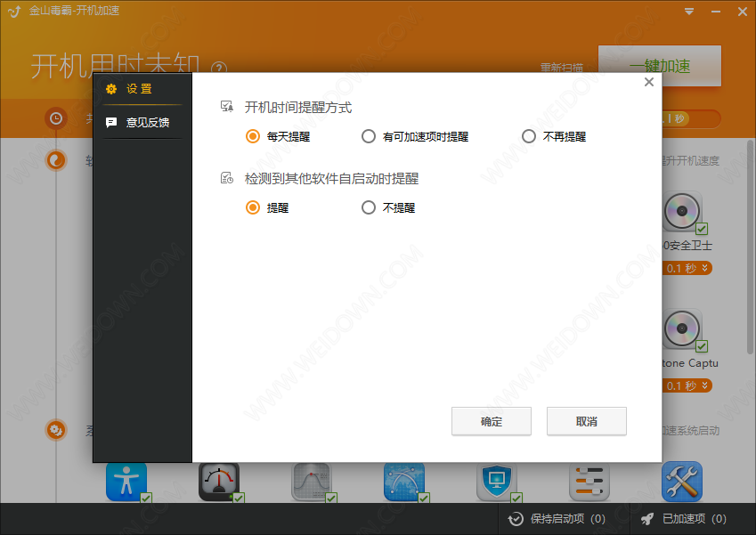756x535 pixels.
Task: Click the 取消 button
Action: coord(586,421)
